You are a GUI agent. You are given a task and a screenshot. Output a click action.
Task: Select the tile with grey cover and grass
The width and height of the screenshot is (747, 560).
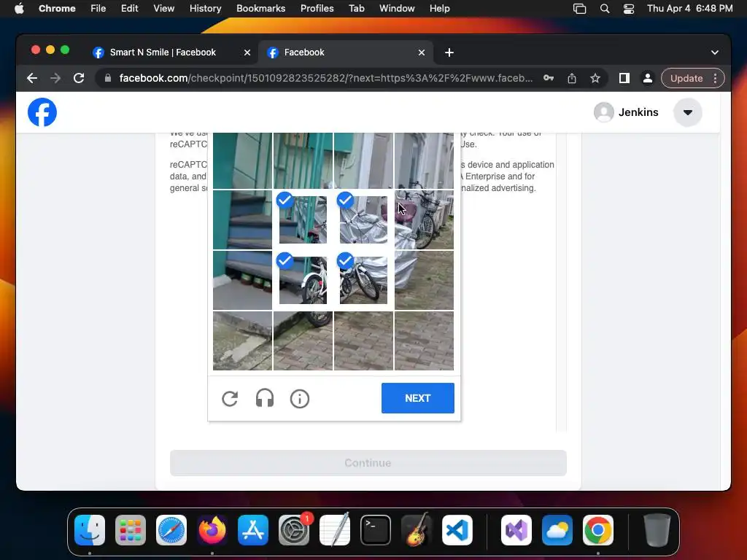(424, 280)
